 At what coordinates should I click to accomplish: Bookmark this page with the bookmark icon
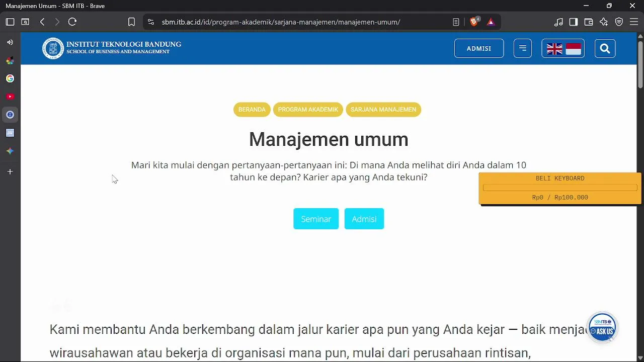131,22
